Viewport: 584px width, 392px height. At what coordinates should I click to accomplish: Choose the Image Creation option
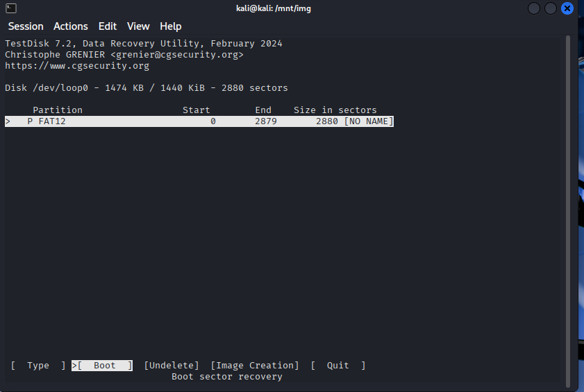(x=255, y=366)
